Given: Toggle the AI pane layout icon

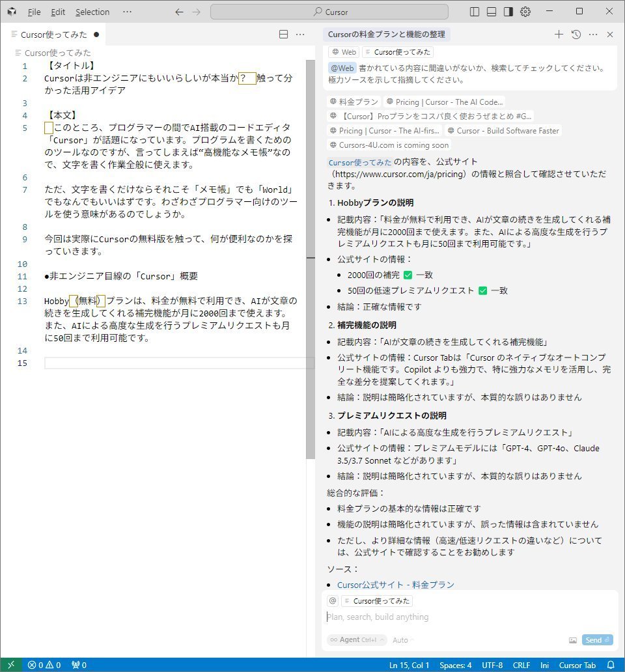Looking at the screenshot, I should [508, 12].
